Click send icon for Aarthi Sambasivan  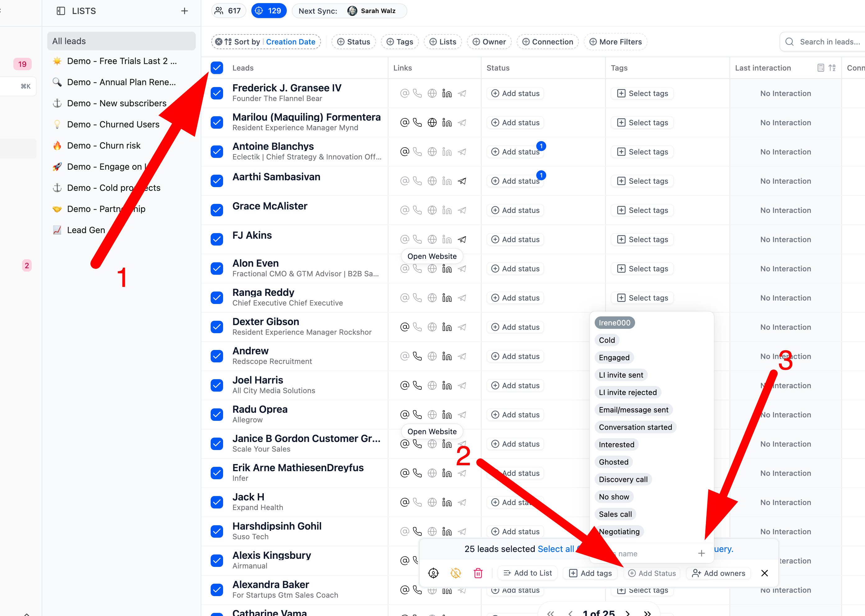click(x=462, y=181)
